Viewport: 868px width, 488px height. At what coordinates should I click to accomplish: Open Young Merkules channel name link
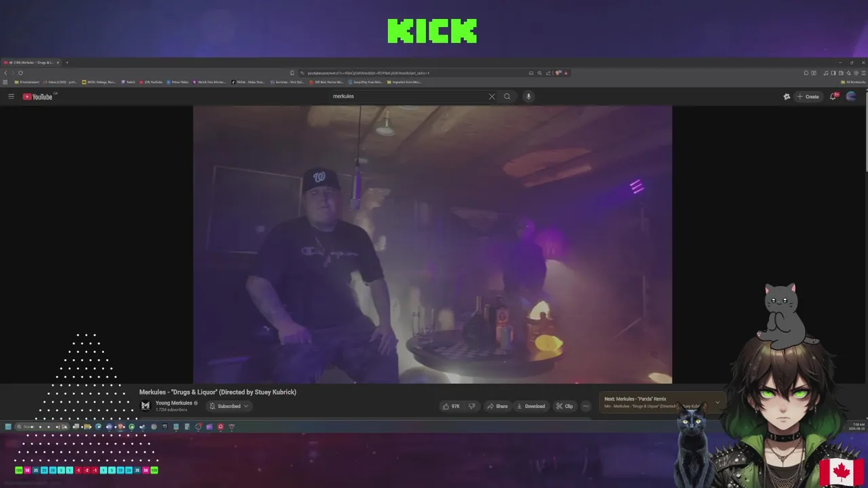pyautogui.click(x=174, y=403)
